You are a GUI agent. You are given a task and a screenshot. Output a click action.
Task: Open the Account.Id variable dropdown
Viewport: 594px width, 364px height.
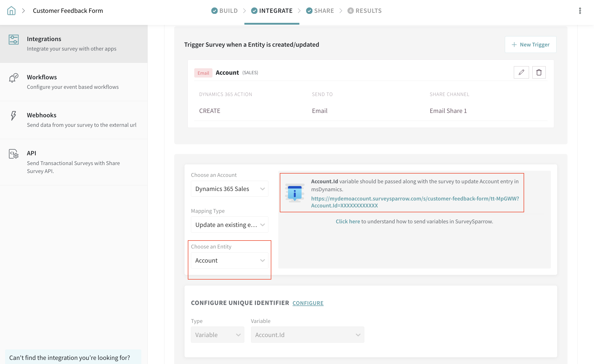coord(307,335)
